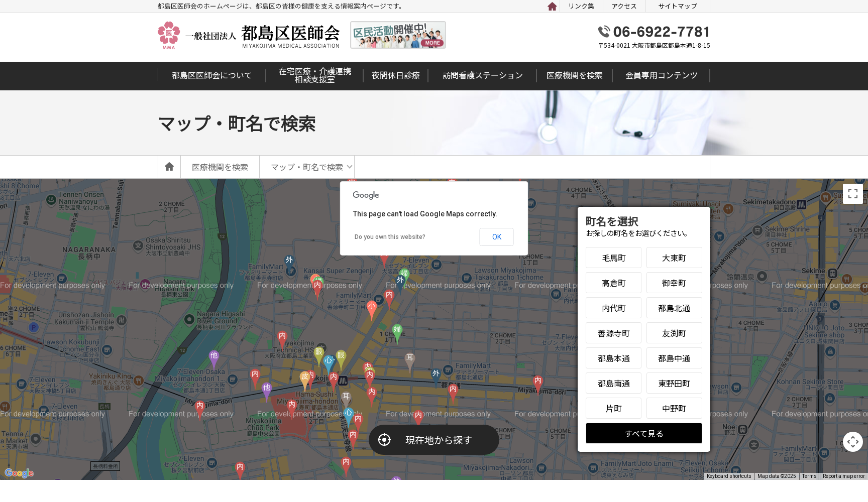Open the 会員専用コンテンツ menu item
Viewport: 868px width, 502px height.
pyautogui.click(x=661, y=75)
